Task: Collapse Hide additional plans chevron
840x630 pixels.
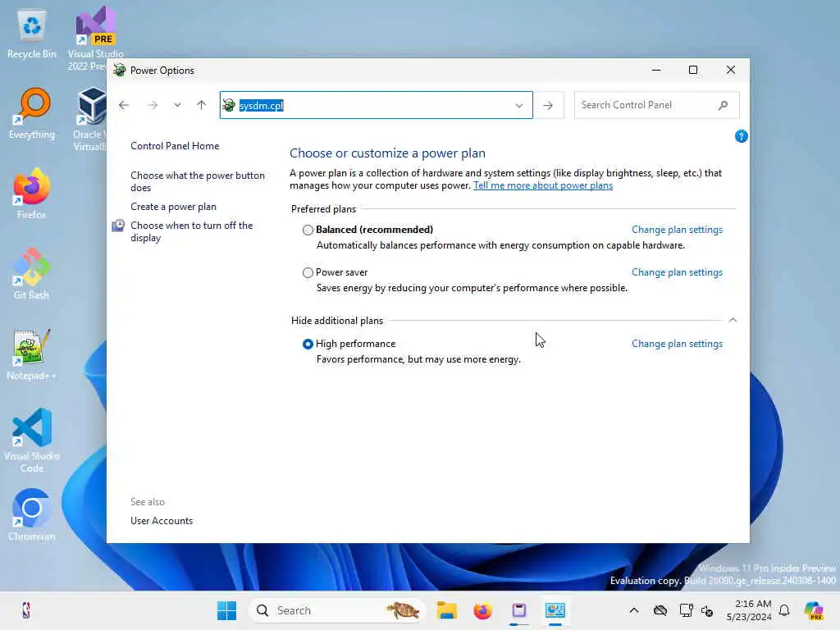Action: point(733,320)
